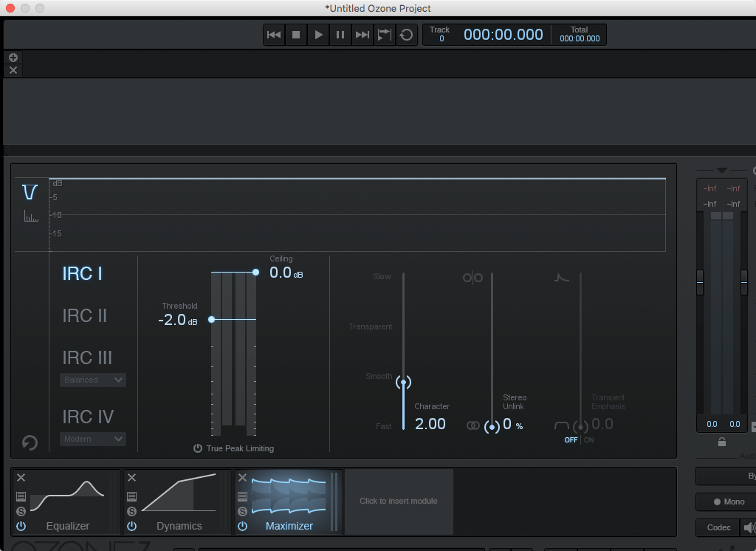This screenshot has width=756, height=551.
Task: Click the Stereo Unlink slider handle
Action: (492, 427)
